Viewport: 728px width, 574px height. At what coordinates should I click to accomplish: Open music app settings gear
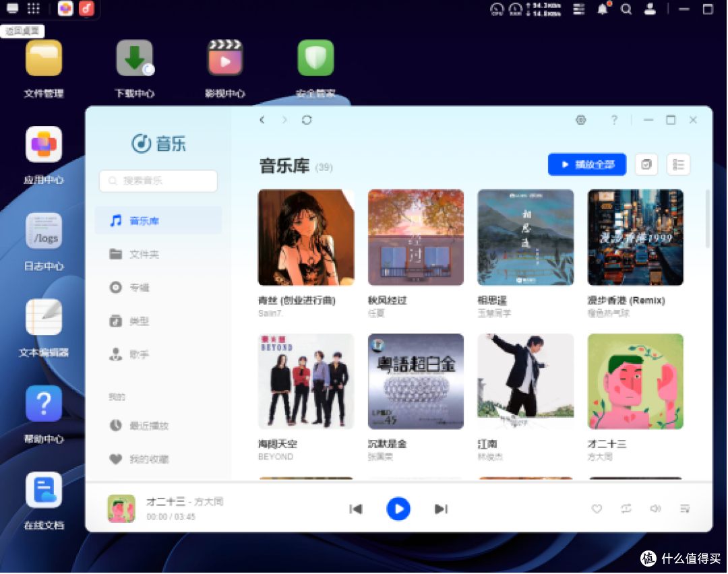581,120
